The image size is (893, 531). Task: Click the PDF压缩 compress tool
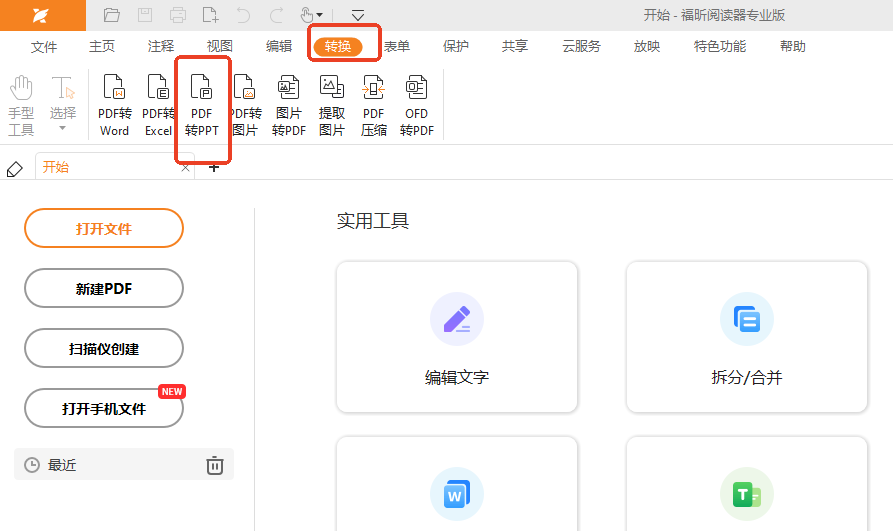[374, 105]
